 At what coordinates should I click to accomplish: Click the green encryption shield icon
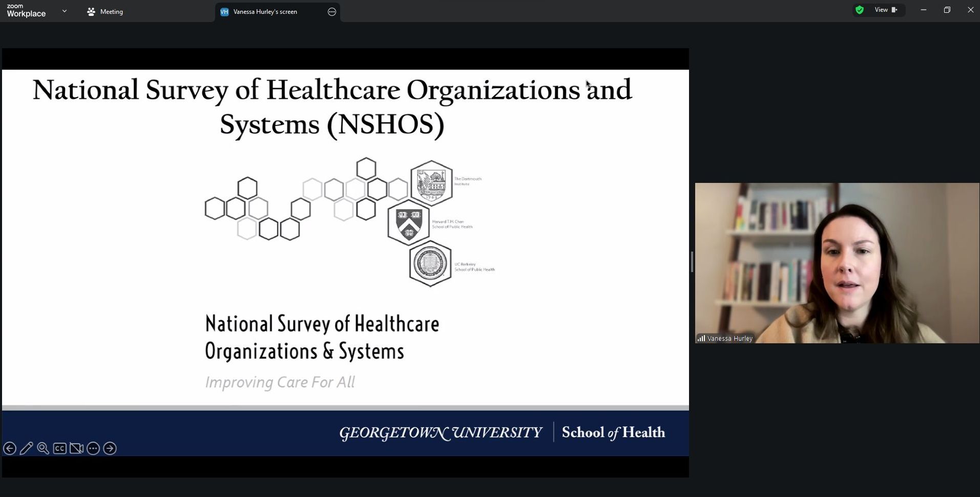coord(860,10)
